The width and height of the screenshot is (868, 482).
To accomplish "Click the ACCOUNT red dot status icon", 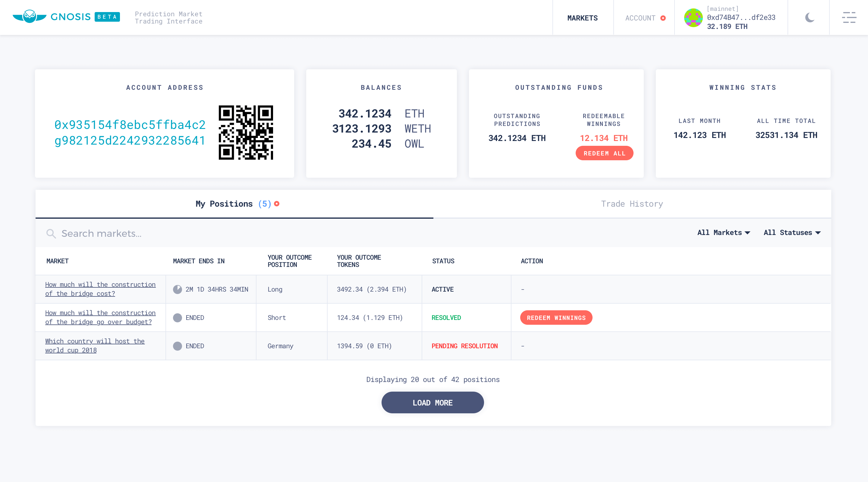I will 664,18.
